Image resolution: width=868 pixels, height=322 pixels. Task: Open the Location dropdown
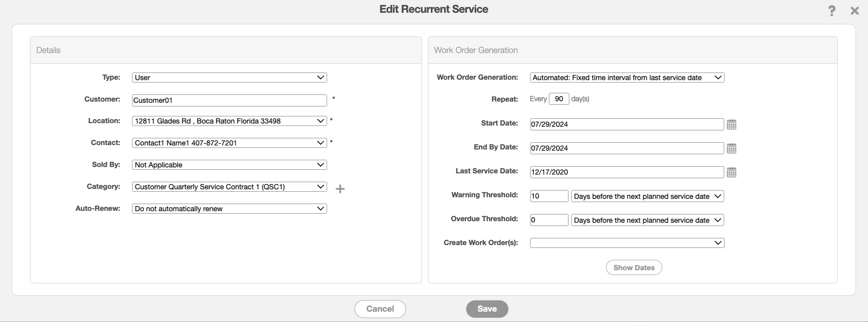229,121
